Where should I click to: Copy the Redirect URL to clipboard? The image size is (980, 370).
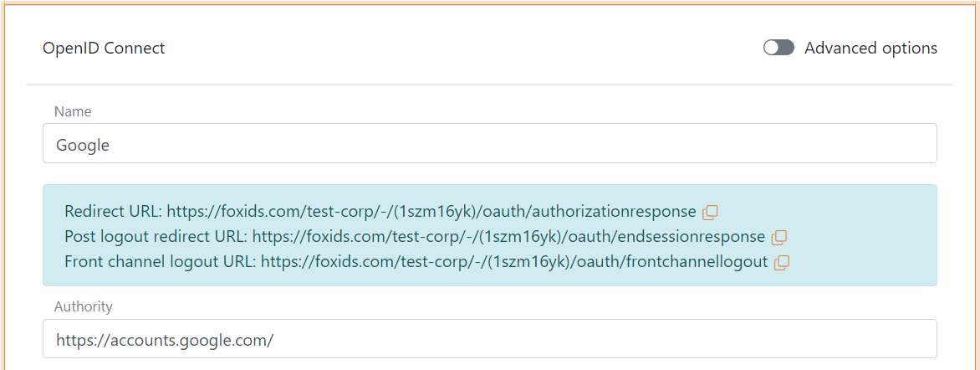(710, 212)
